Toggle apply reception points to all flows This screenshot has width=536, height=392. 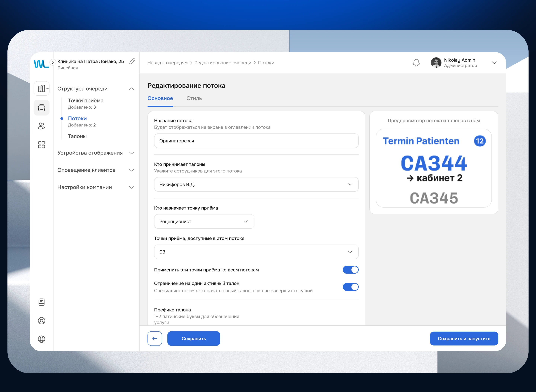[350, 270]
